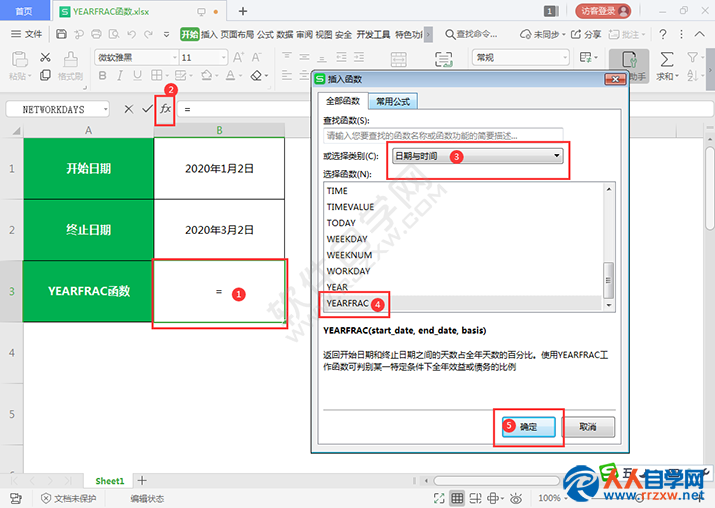Image resolution: width=715 pixels, height=508 pixels.
Task: Click the redo arrow icon
Action: click(x=148, y=34)
